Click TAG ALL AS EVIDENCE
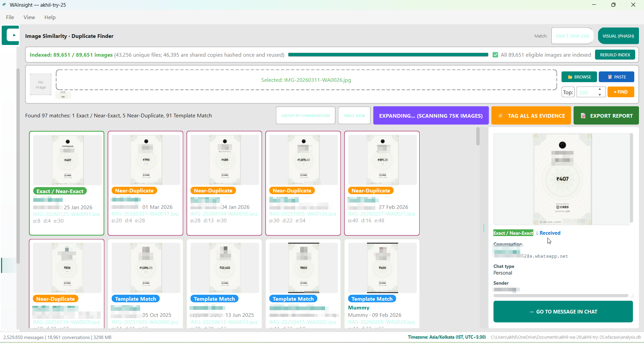 coord(531,116)
